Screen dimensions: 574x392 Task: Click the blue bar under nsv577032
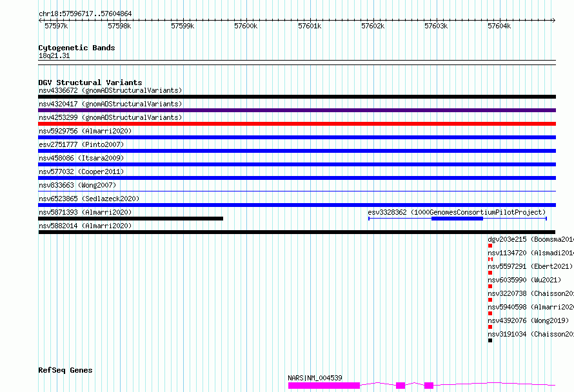(x=297, y=178)
